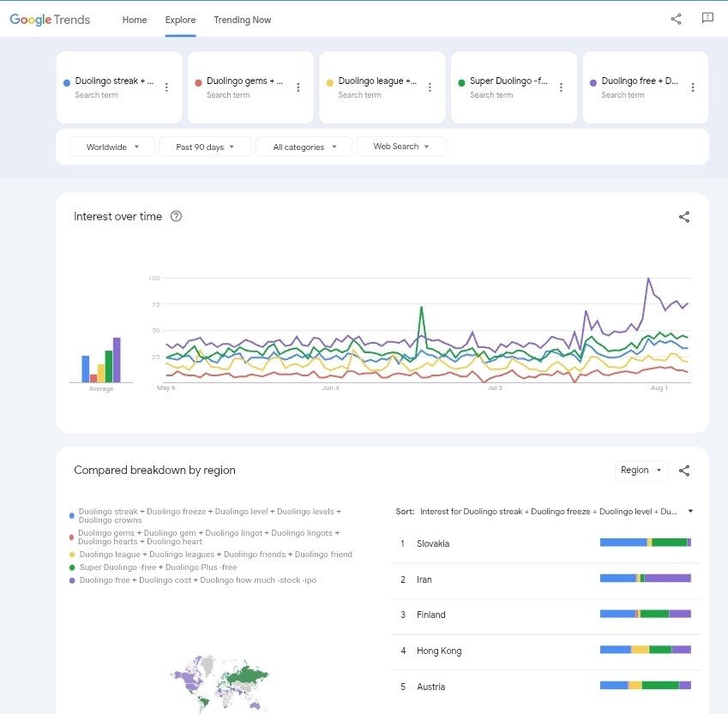Click the Slovakia interest color bar
This screenshot has width=728, height=714.
pos(646,543)
